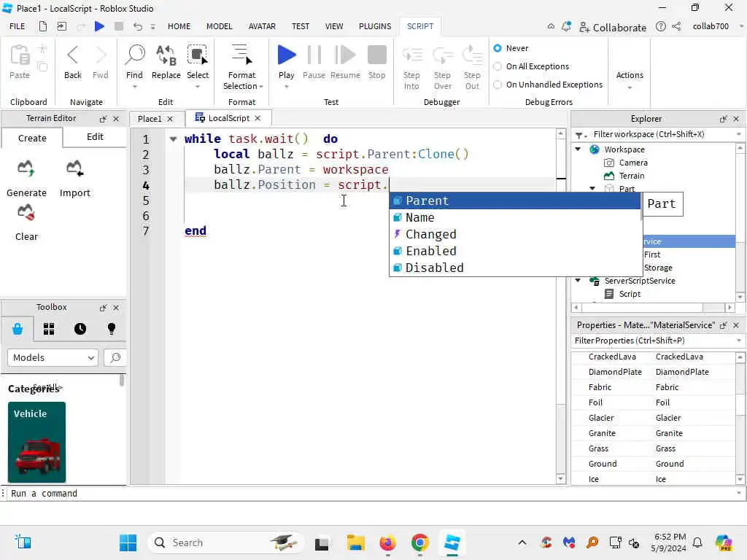Select Terrain in Explorer
747x560 pixels.
[631, 176]
